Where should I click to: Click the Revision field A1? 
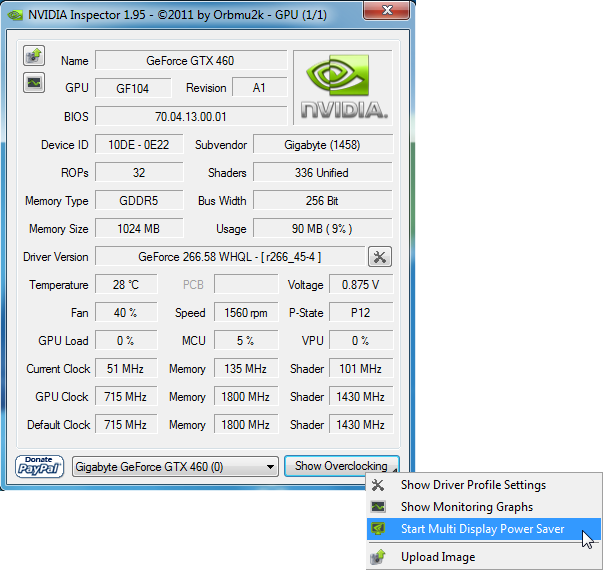pos(260,88)
